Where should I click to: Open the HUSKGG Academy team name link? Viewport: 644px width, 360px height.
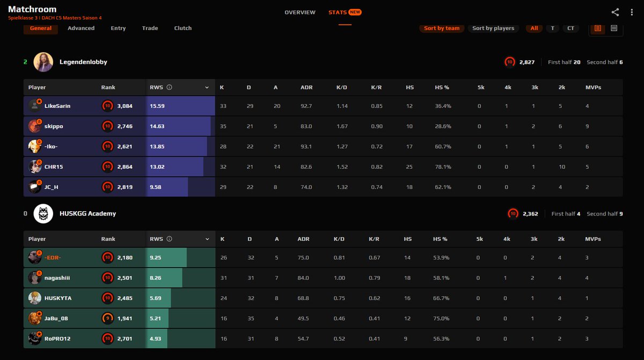pos(87,213)
